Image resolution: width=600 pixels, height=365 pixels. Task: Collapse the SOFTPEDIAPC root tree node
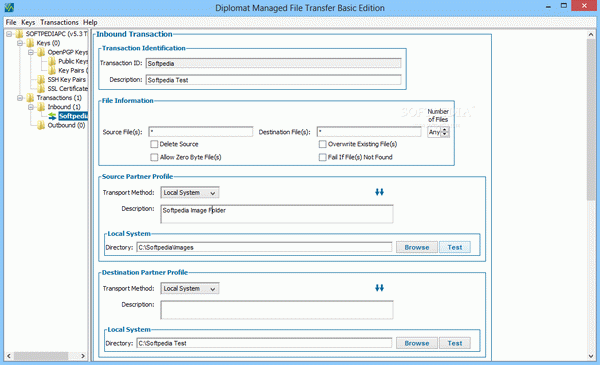[9, 34]
